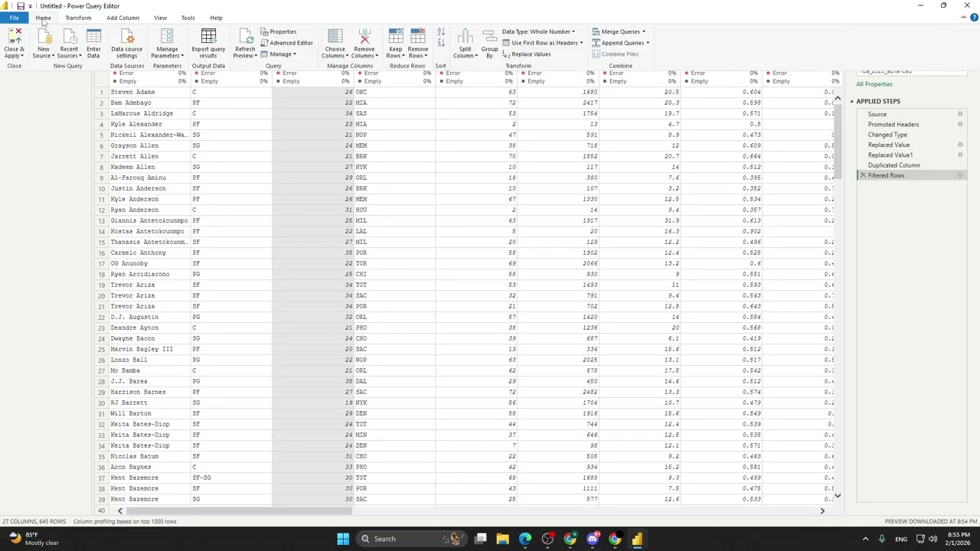Click the Split Column icon
Screen dimensions: 980x551
click(x=465, y=37)
